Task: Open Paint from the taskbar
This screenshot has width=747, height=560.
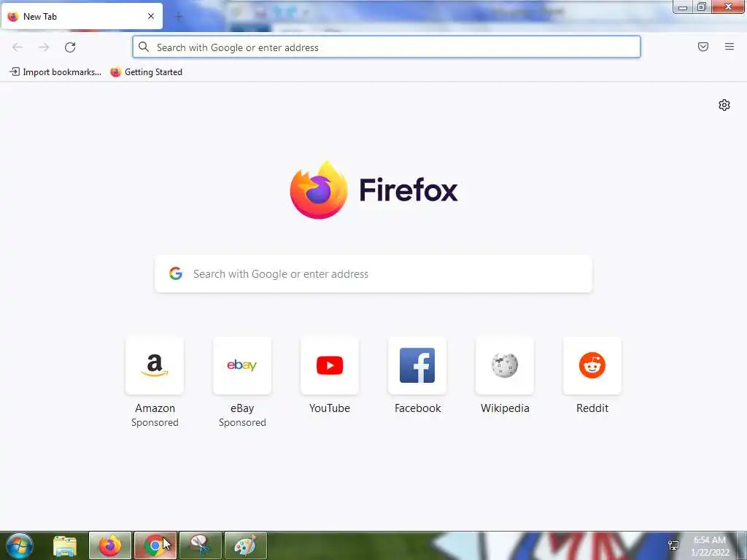Action: point(245,545)
